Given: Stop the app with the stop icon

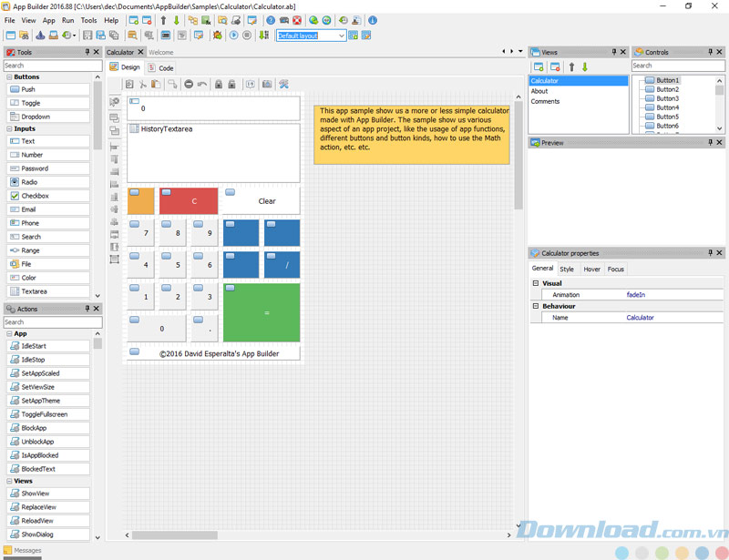Looking at the screenshot, I should tap(249, 35).
